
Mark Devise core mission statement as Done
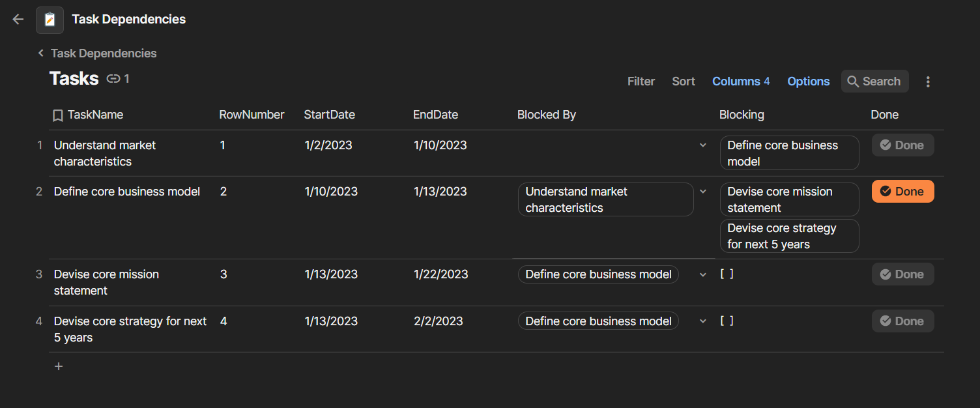(x=902, y=274)
